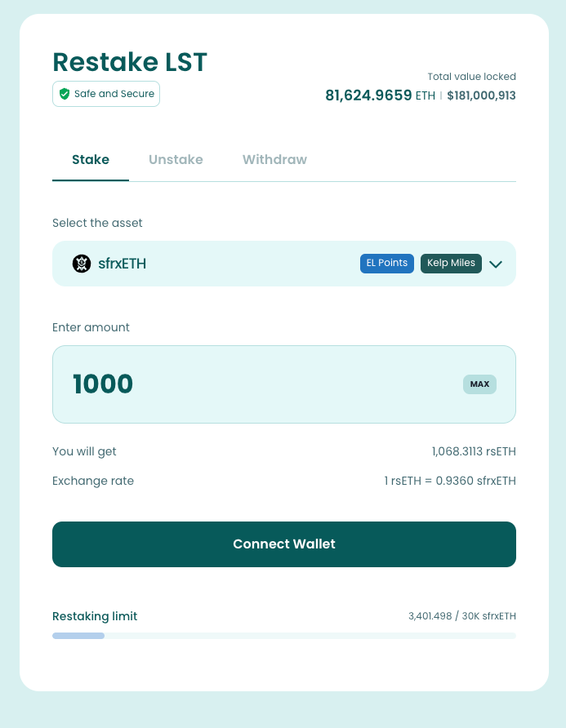566x728 pixels.
Task: Click the green shield checkmark icon
Action: (x=65, y=94)
